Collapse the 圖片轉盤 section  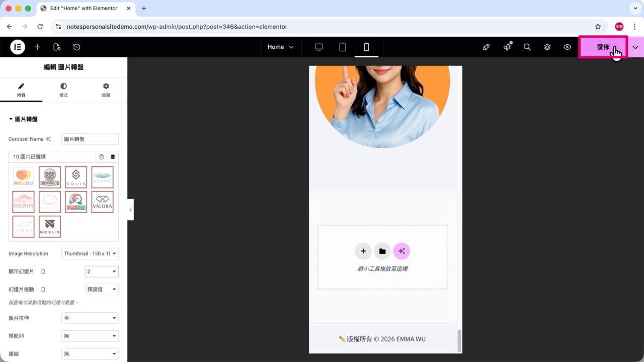click(23, 119)
